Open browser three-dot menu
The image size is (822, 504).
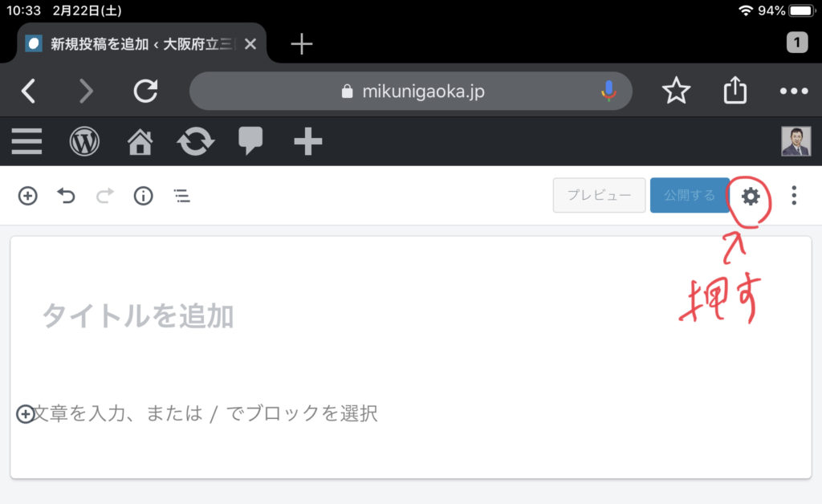794,91
